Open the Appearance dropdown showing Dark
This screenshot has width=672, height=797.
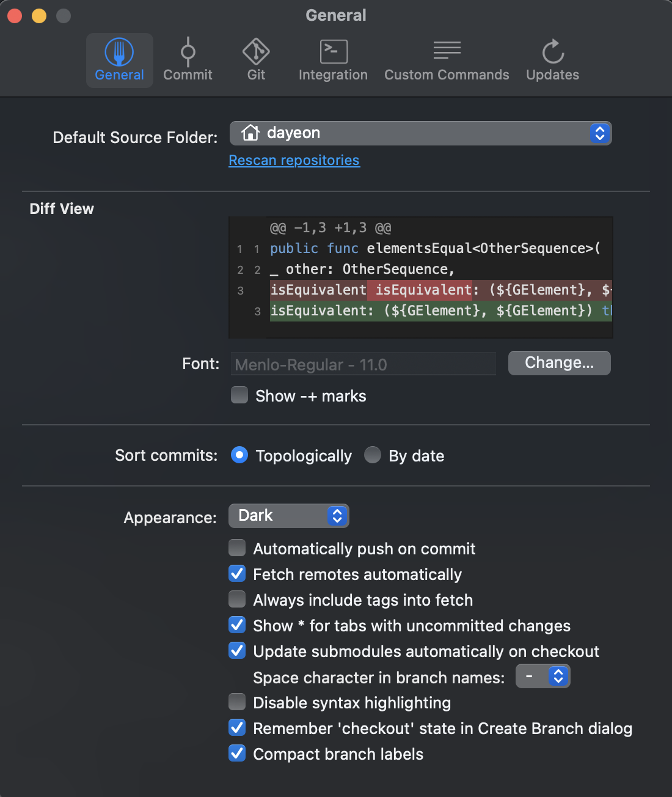[x=288, y=515]
